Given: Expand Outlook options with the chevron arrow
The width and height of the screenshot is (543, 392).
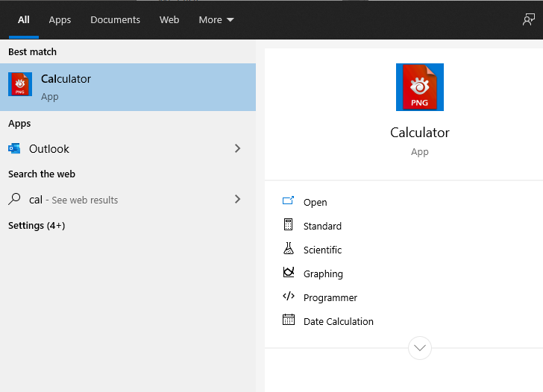Looking at the screenshot, I should tap(237, 148).
